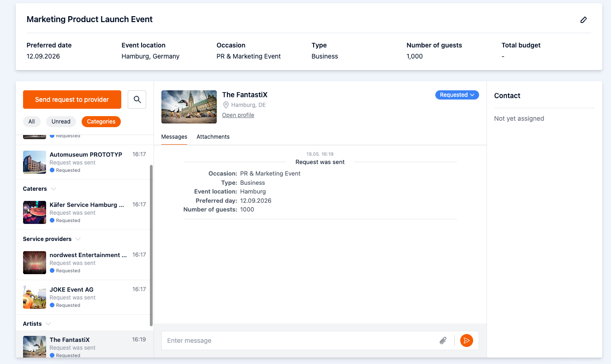611x364 pixels.
Task: Send message with the orange arrow button
Action: tap(467, 341)
